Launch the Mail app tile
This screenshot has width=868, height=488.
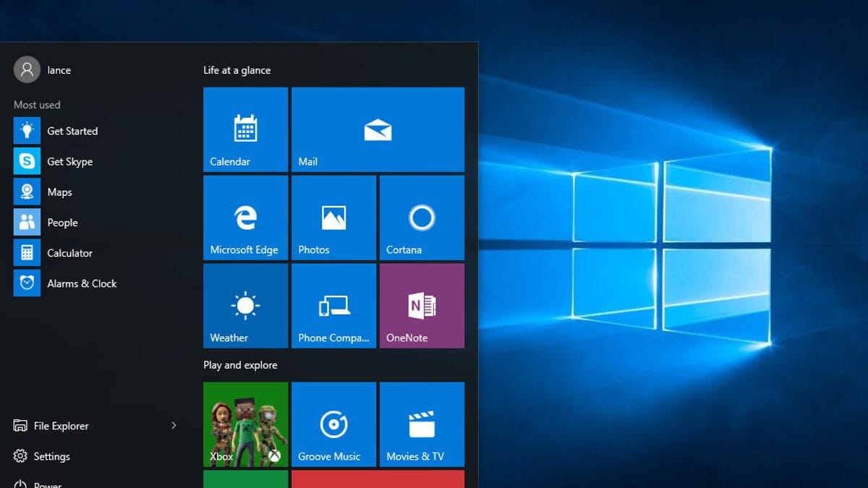tap(378, 129)
